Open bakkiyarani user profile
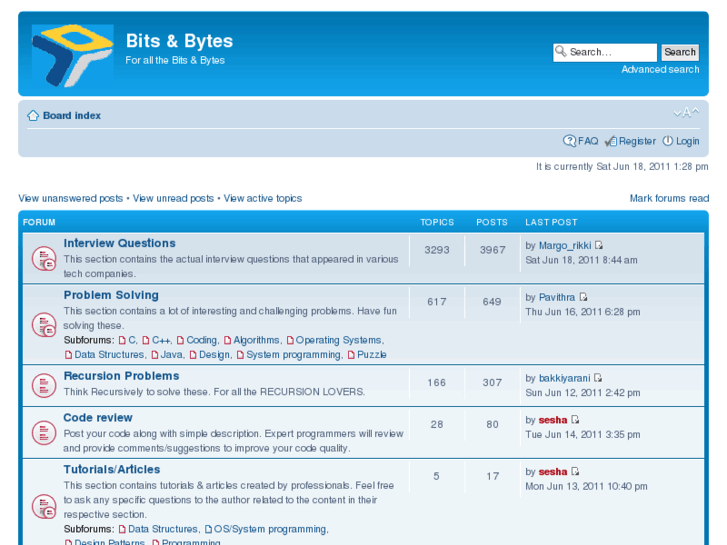The image size is (727, 545). [564, 378]
